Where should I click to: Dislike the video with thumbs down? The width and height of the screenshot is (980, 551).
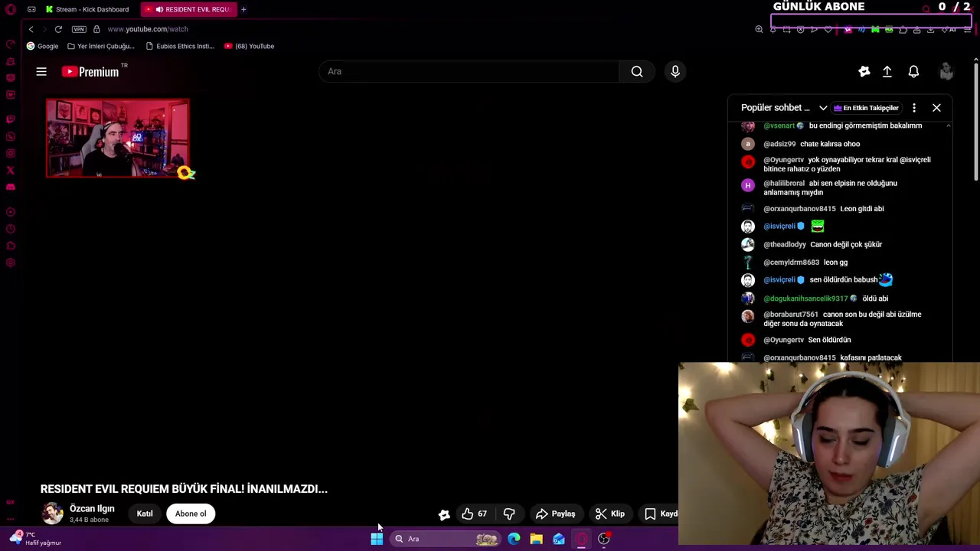click(509, 514)
